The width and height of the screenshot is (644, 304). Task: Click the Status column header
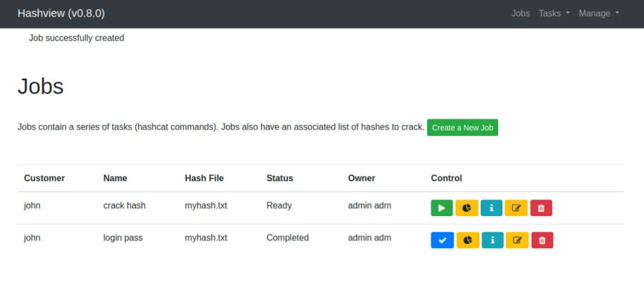280,178
